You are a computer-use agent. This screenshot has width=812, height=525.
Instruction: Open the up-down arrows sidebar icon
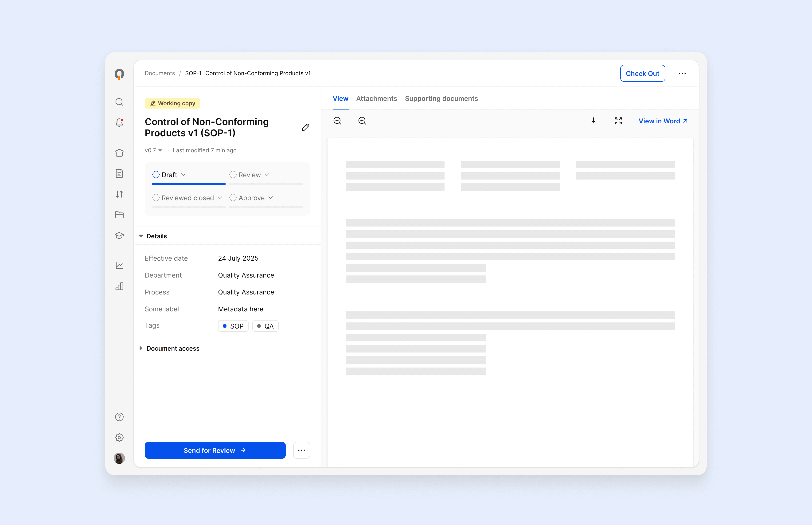pyautogui.click(x=119, y=194)
